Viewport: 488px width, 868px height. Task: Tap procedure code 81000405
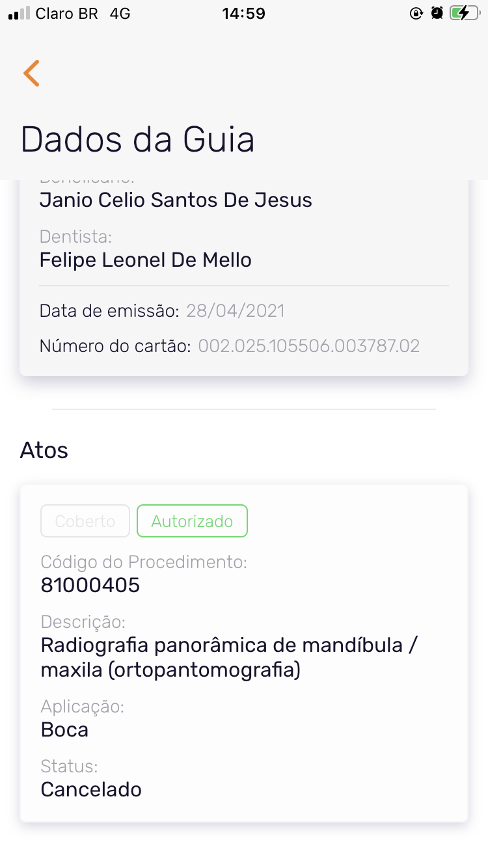90,585
